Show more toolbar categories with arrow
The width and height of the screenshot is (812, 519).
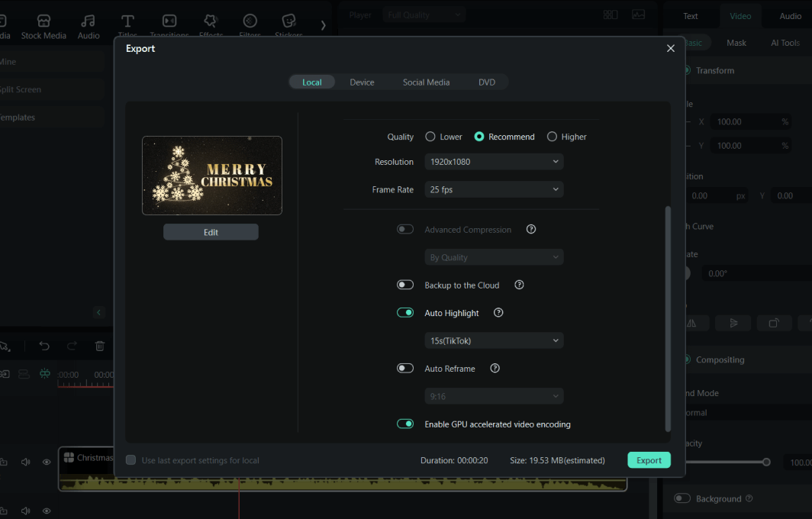[x=323, y=25]
